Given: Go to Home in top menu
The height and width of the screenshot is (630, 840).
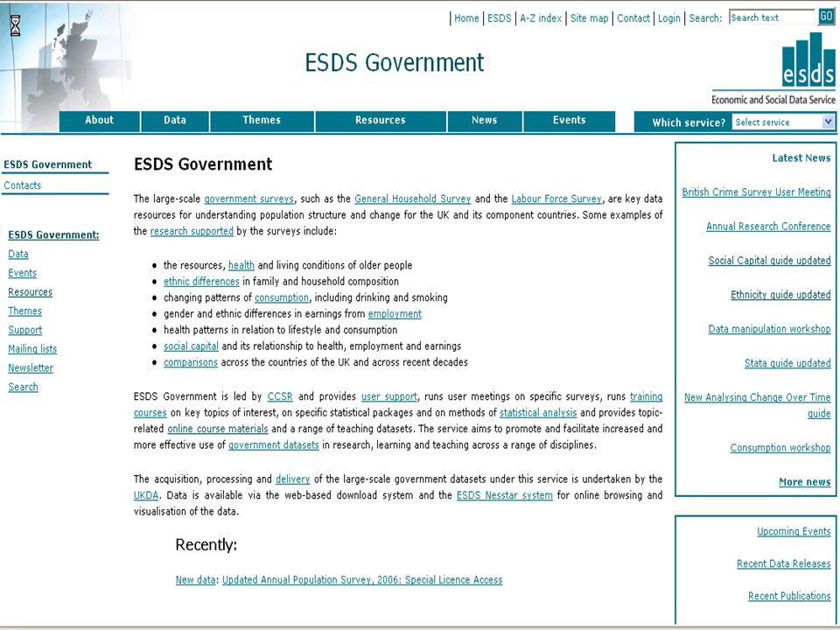Looking at the screenshot, I should [x=466, y=18].
